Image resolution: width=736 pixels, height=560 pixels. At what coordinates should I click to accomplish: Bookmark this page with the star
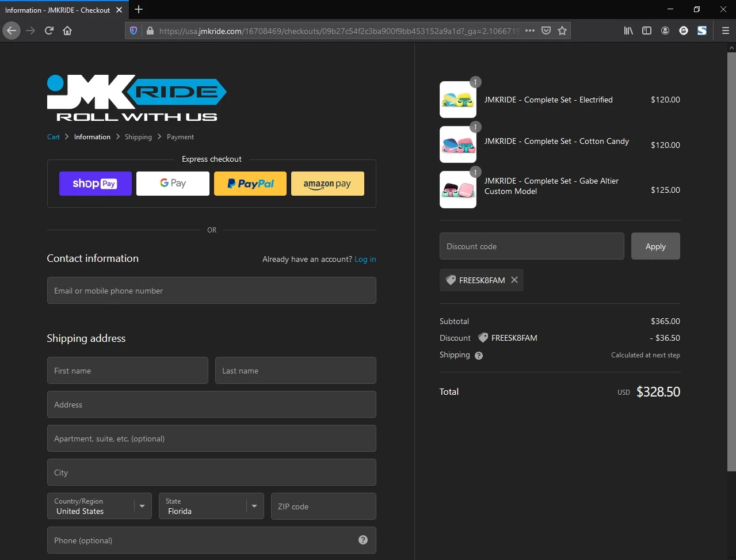click(x=562, y=31)
